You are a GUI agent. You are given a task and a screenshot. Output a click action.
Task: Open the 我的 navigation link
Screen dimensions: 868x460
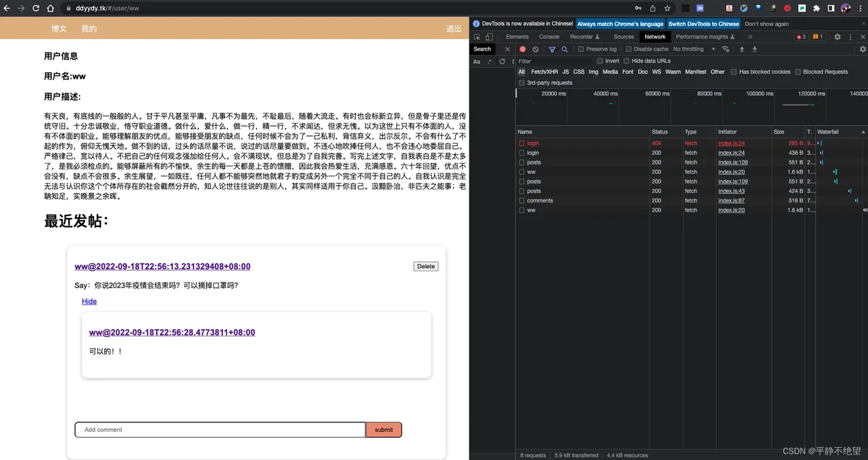pyautogui.click(x=89, y=29)
